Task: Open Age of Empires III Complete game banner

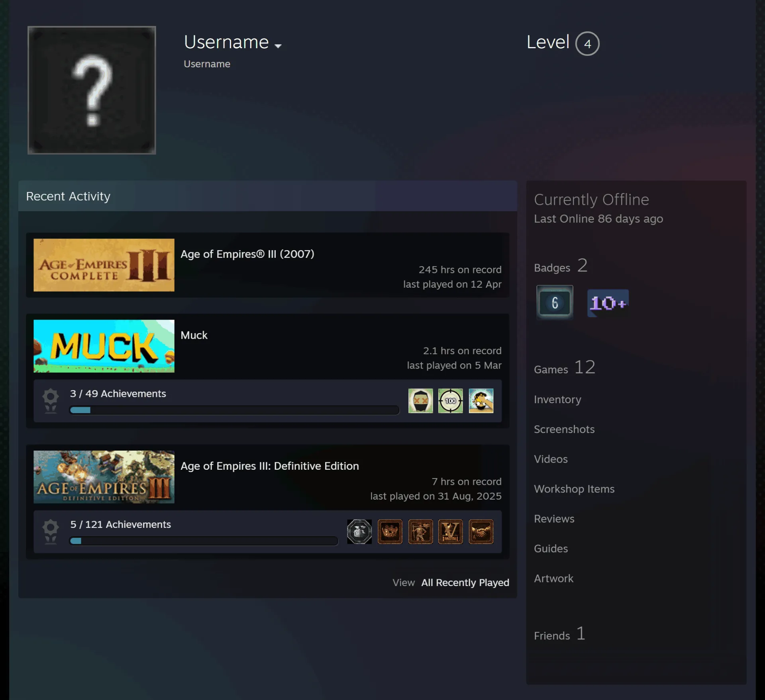Action: tap(104, 265)
